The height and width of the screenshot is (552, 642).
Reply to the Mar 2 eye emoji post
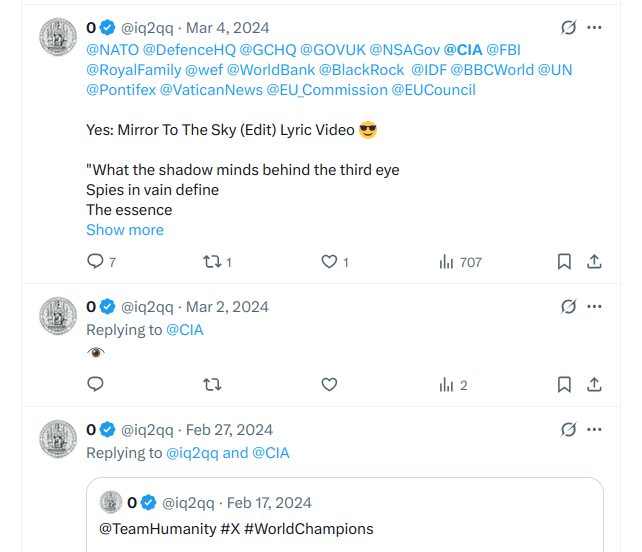tap(96, 384)
